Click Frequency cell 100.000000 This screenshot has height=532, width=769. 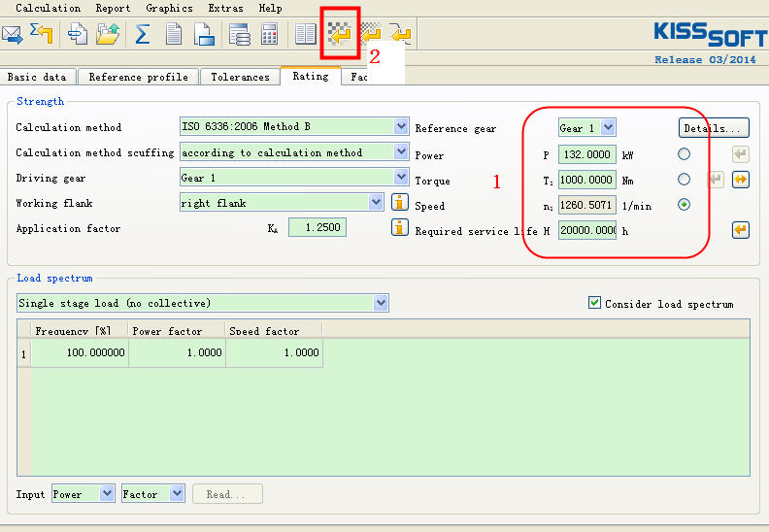coord(80,352)
